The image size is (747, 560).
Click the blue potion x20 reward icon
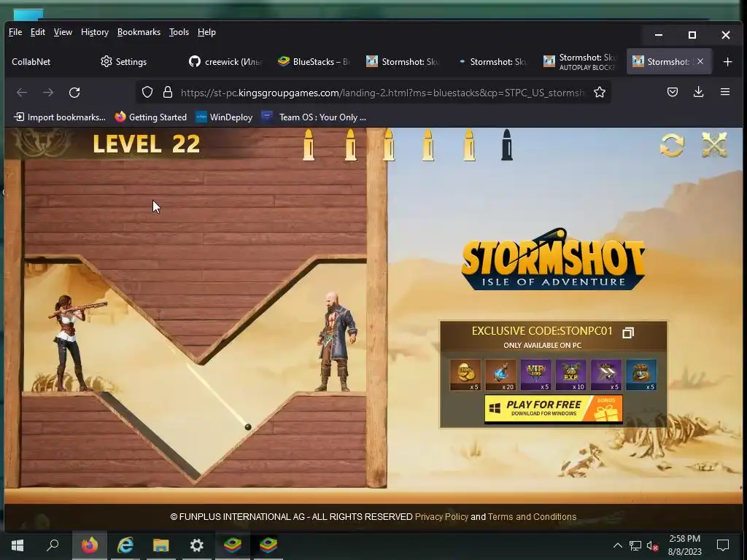click(x=500, y=375)
